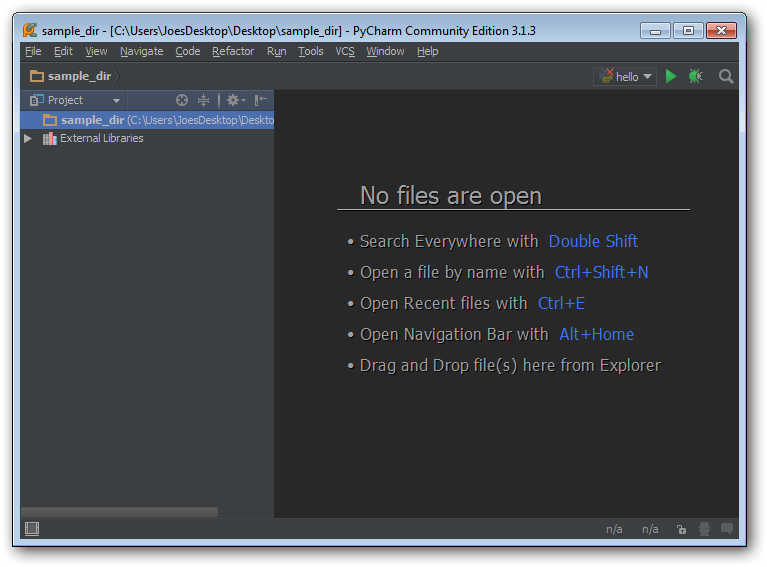Expand the External Libraries tree node
The height and width of the screenshot is (567, 767).
[28, 138]
